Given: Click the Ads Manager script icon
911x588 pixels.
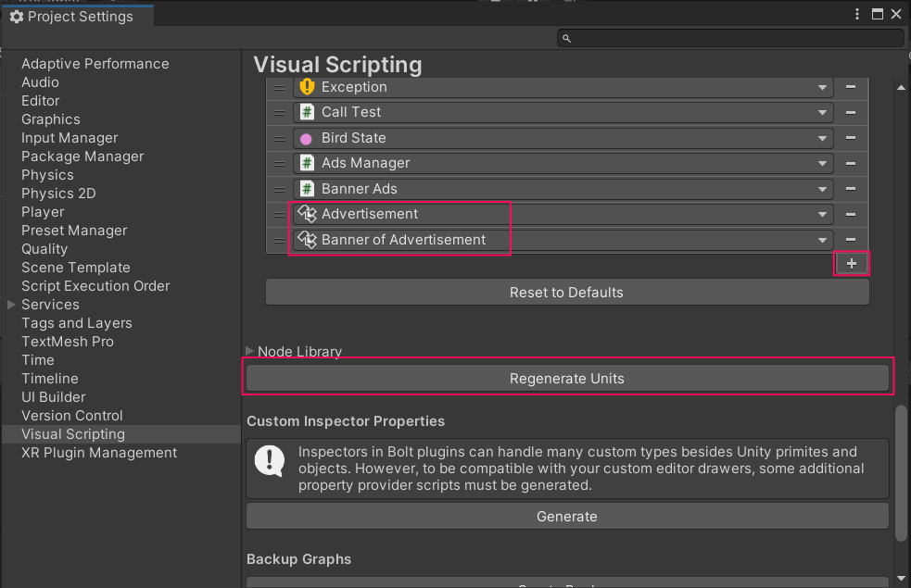Looking at the screenshot, I should click(307, 163).
